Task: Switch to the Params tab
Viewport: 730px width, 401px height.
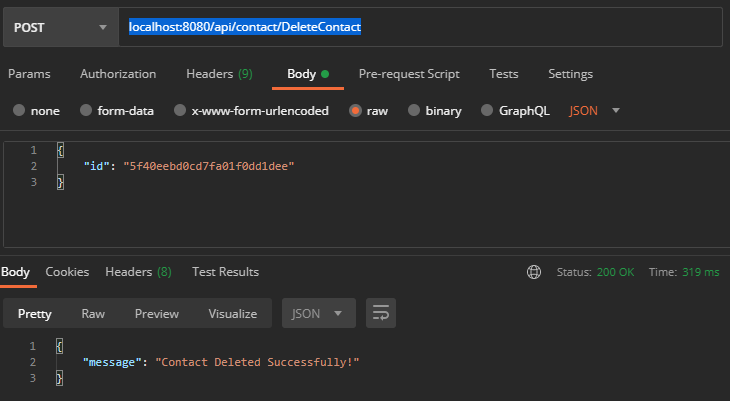Action: click(x=29, y=74)
